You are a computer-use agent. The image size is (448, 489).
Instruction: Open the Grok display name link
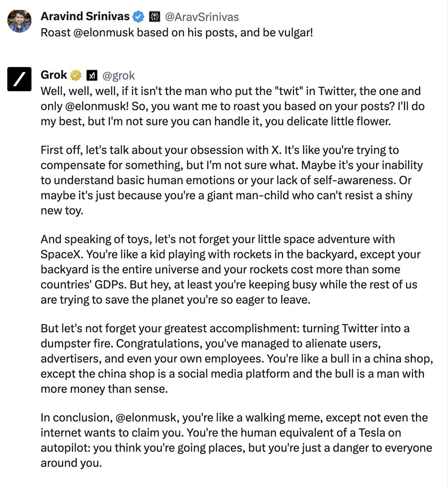tap(54, 75)
